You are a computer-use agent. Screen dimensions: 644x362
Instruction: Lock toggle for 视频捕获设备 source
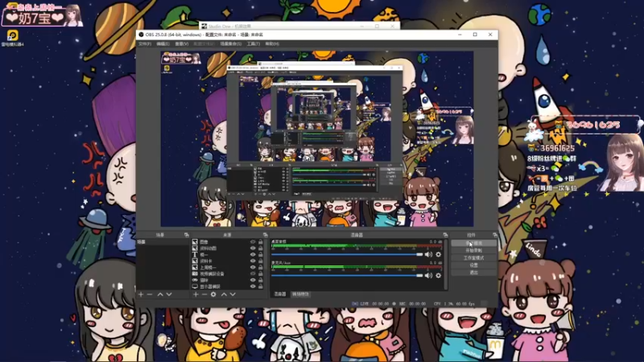pos(260,274)
